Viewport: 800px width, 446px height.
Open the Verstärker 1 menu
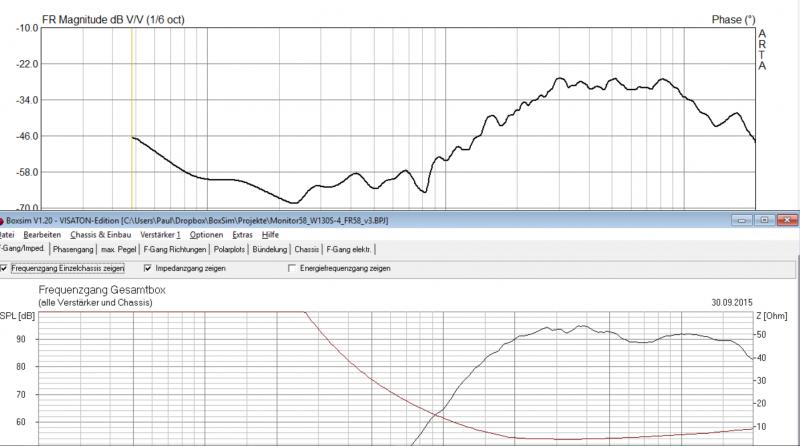click(160, 235)
